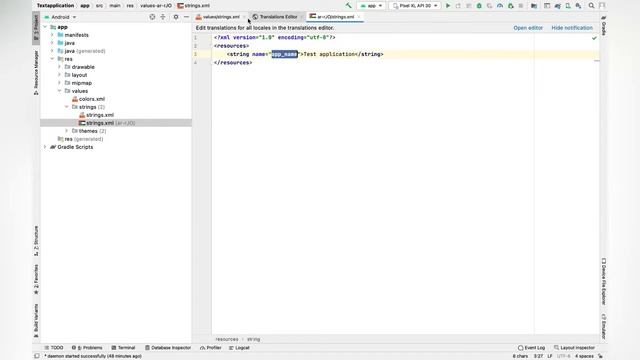
Task: Click Hide notification link
Action: point(572,28)
